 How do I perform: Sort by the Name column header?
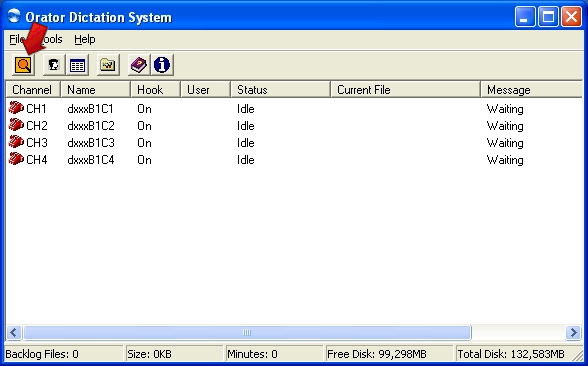96,90
